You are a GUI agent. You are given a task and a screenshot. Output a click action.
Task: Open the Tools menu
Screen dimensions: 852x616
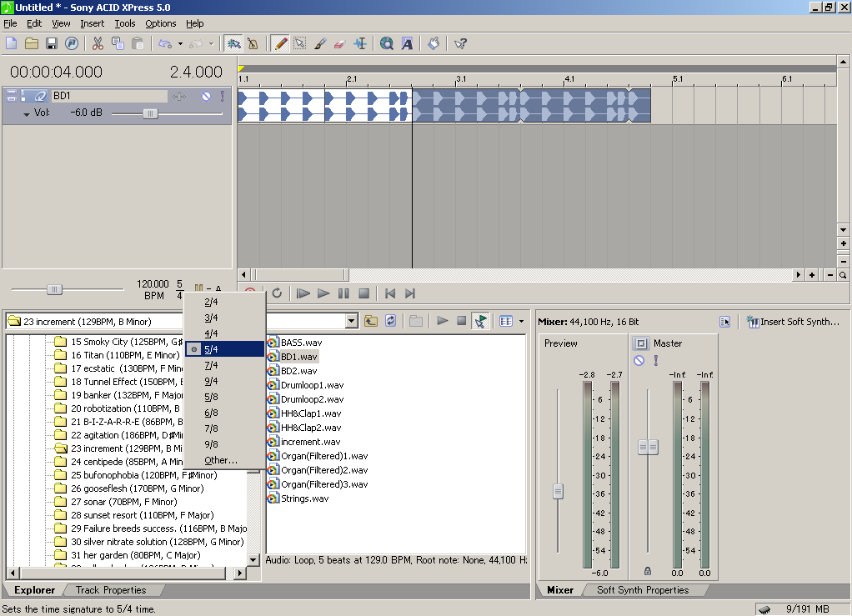click(124, 23)
